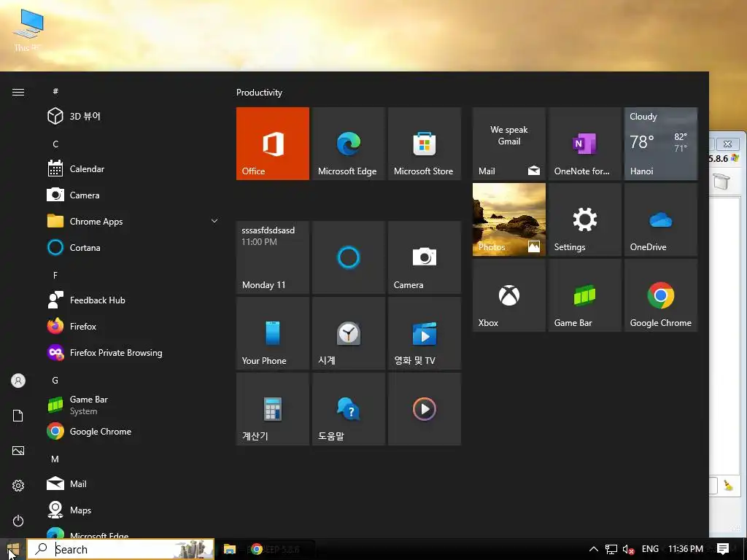Open Game Bar System in app list

pos(133,405)
